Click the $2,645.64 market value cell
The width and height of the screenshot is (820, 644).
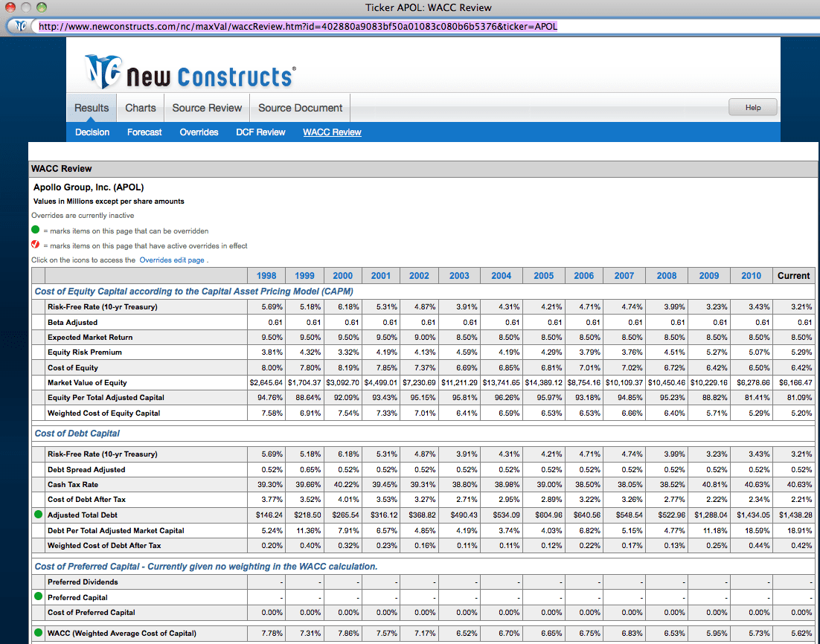click(x=266, y=383)
